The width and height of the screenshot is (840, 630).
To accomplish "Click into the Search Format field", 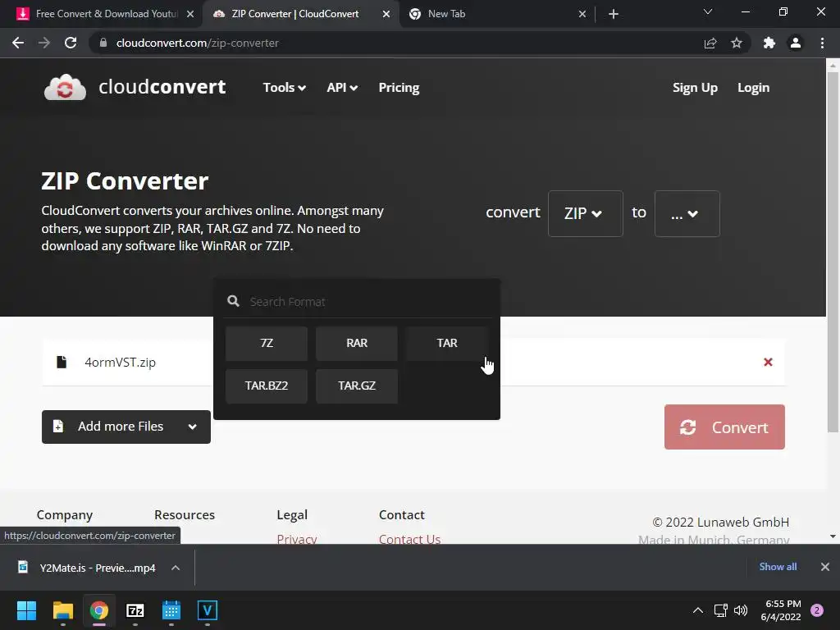I will (x=356, y=302).
